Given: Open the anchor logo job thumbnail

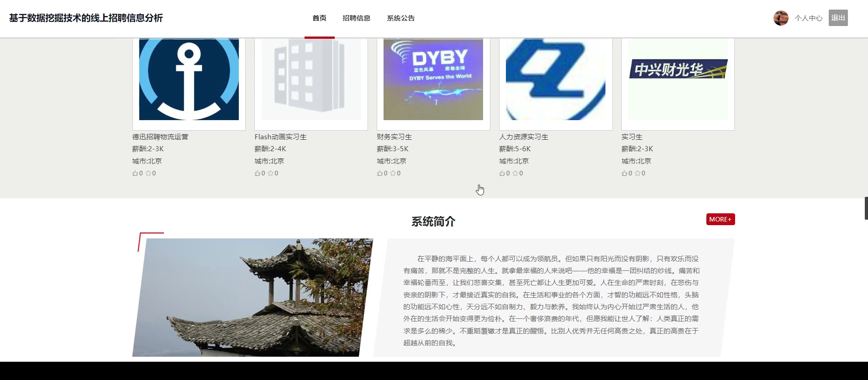Looking at the screenshot, I should pyautogui.click(x=189, y=79).
